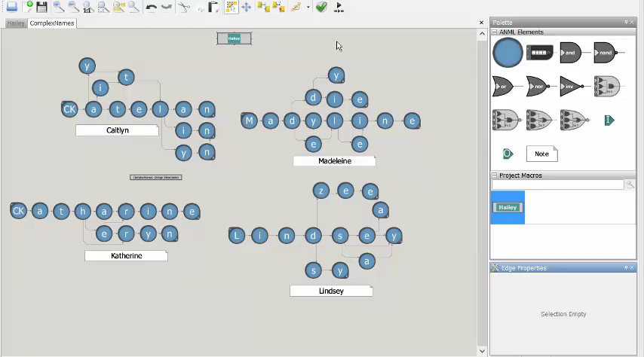The image size is (644, 357).
Task: Pin the Edge Properties panel
Action: tap(626, 267)
